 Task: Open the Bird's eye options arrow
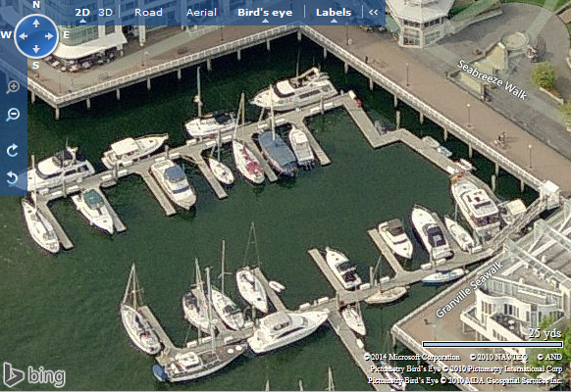pos(265,21)
